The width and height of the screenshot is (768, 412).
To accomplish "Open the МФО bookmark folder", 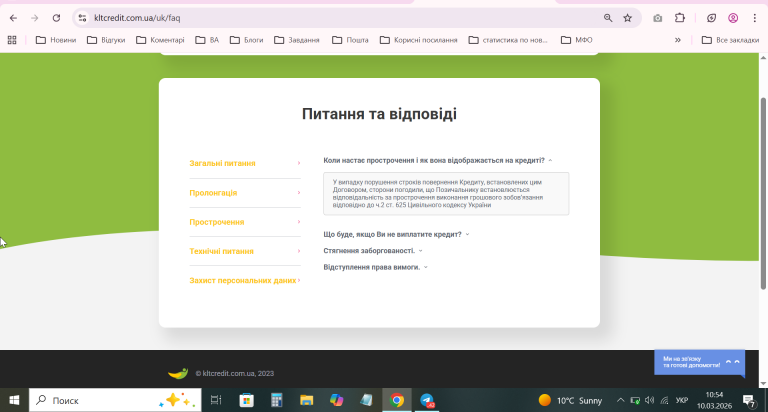I will tap(576, 40).
